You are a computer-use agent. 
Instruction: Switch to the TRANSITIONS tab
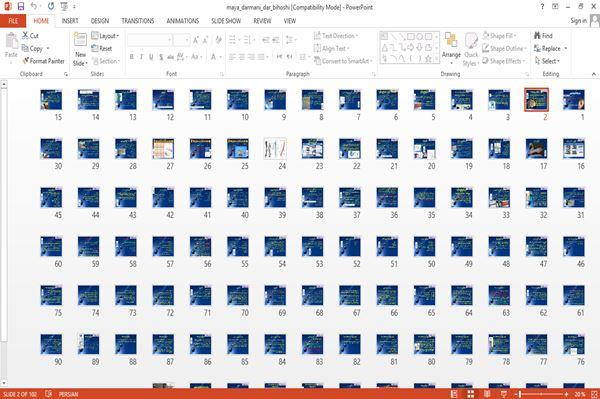tap(138, 21)
